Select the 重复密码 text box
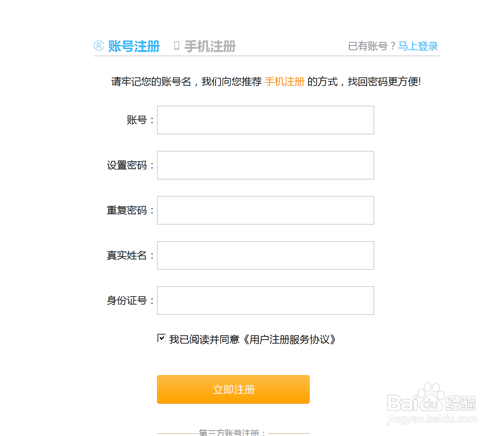The image size is (504, 436). 265,210
